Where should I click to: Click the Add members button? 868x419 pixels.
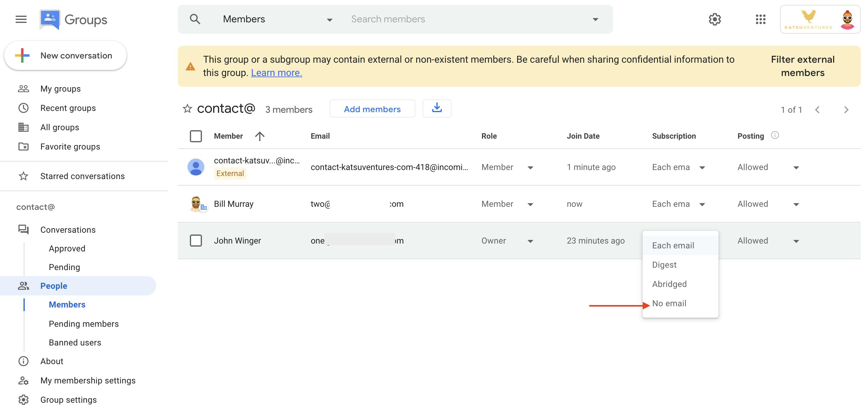point(372,109)
